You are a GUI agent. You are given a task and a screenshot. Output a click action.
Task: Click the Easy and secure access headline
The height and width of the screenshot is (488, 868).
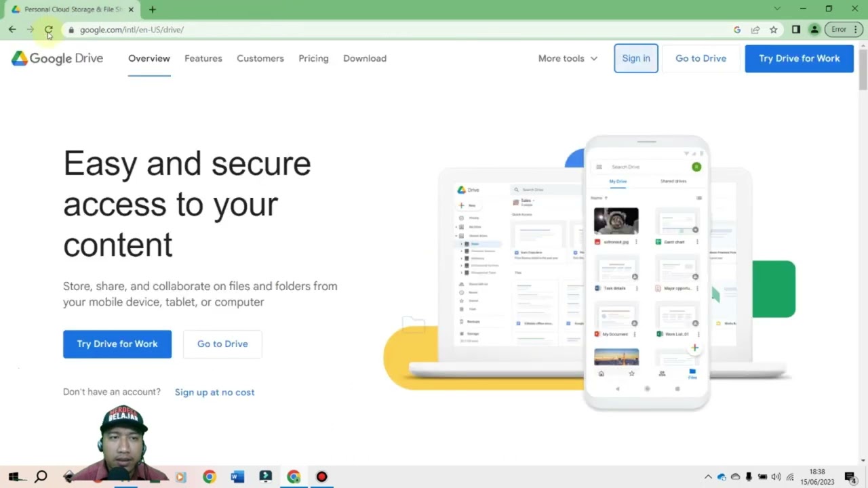(x=187, y=204)
